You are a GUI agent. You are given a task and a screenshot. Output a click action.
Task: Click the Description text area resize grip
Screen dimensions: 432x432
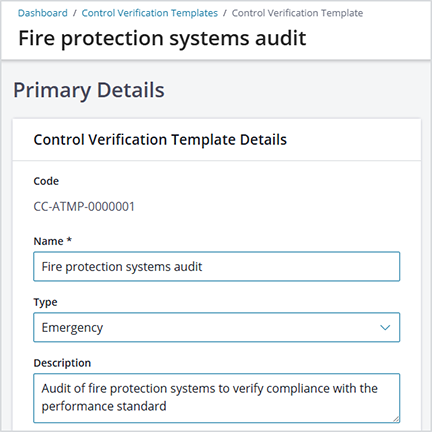pos(396,419)
